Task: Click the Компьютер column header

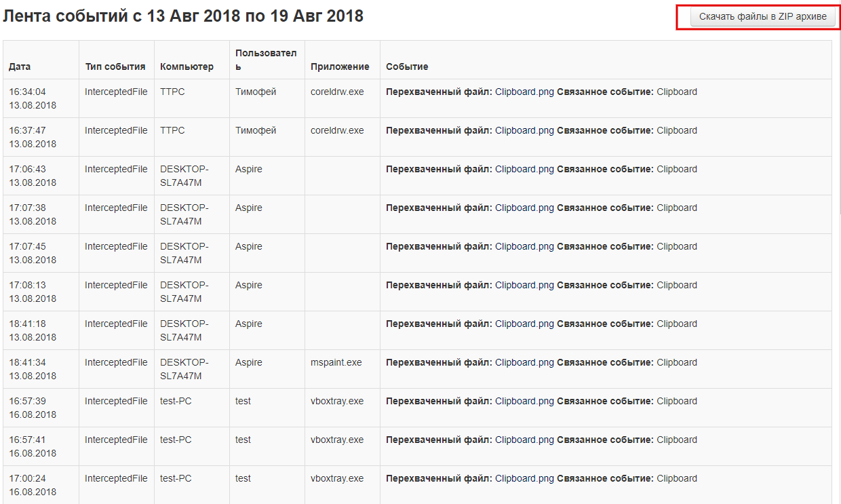Action: (x=187, y=66)
